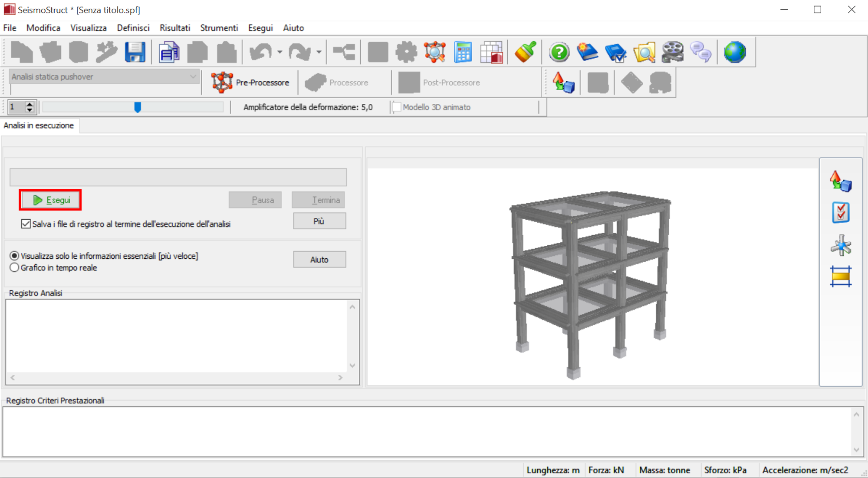Click the checklist icon in side panel

pyautogui.click(x=841, y=213)
